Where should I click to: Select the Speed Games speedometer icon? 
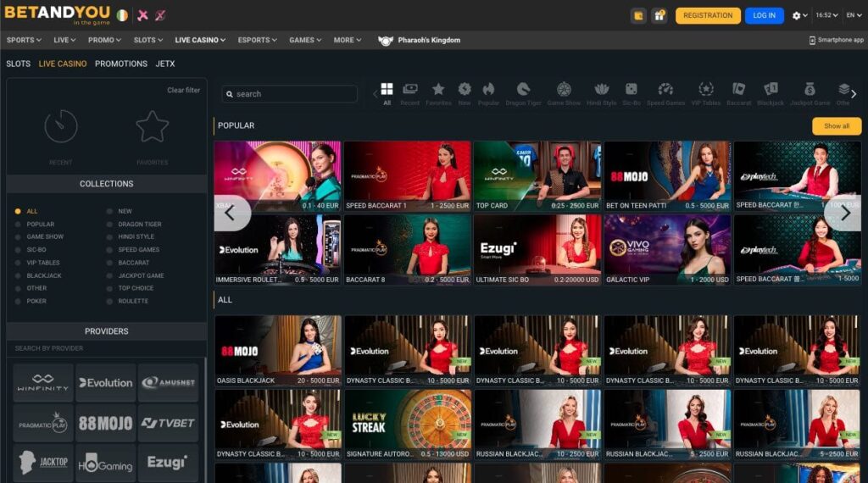click(x=665, y=89)
